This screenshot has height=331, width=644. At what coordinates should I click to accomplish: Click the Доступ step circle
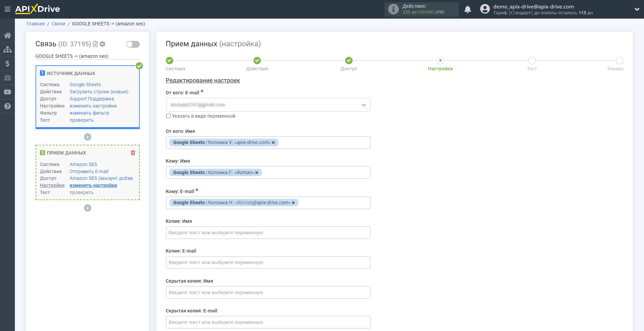click(x=349, y=61)
